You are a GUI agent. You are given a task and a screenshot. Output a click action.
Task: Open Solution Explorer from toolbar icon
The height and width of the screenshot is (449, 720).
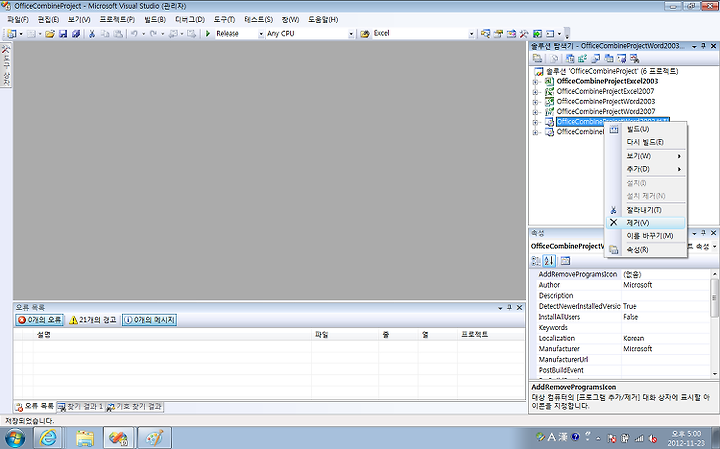[x=485, y=34]
